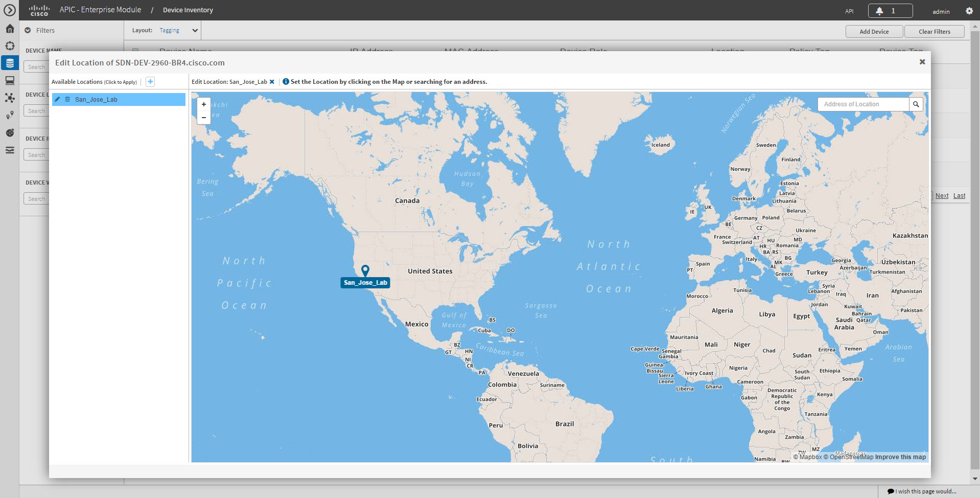This screenshot has width=980, height=498.
Task: Delete San_Jose_Lab using the trash icon
Action: pos(67,99)
